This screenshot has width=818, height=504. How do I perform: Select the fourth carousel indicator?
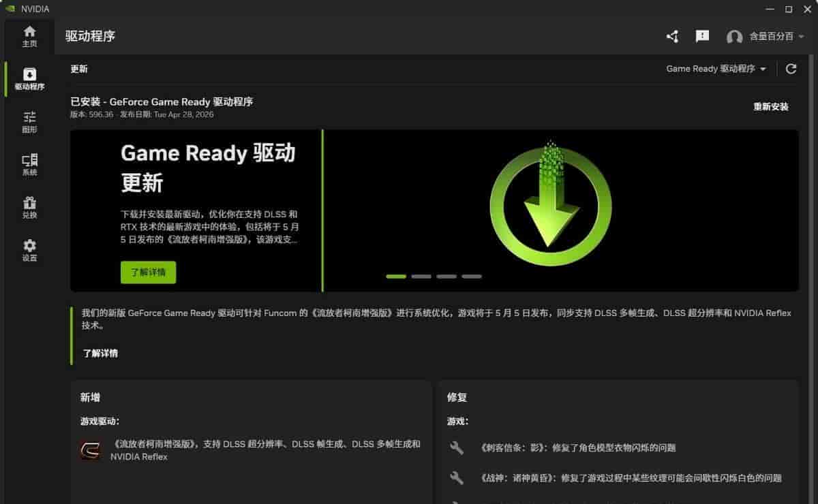[472, 277]
